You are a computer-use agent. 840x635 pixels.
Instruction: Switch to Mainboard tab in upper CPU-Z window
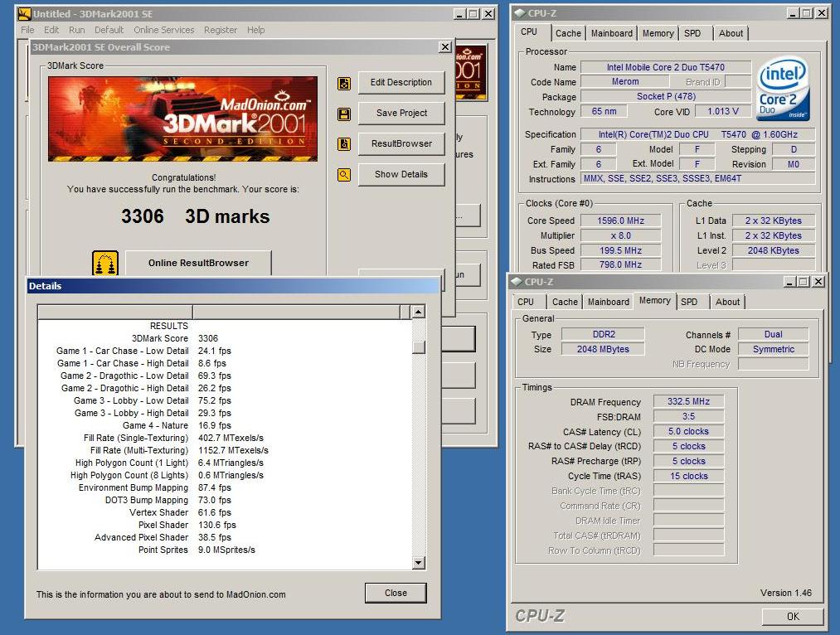[x=612, y=33]
